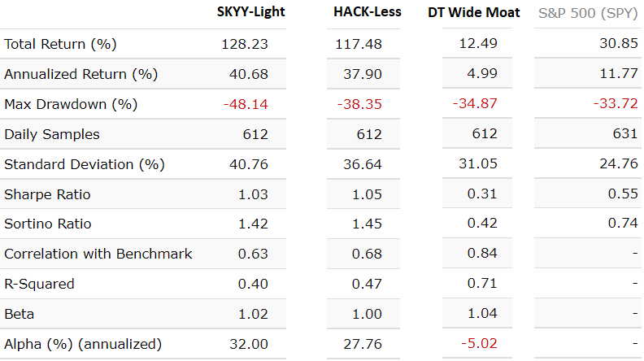Screen dimensions: 644x361
Task: Click the R-Squared row label
Action: [39, 284]
